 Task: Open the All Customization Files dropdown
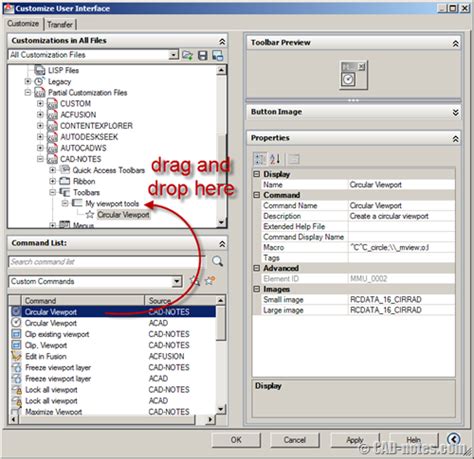[x=174, y=55]
